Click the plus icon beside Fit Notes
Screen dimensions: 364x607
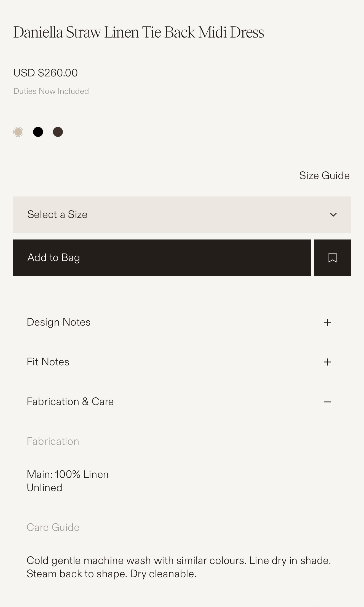click(327, 362)
